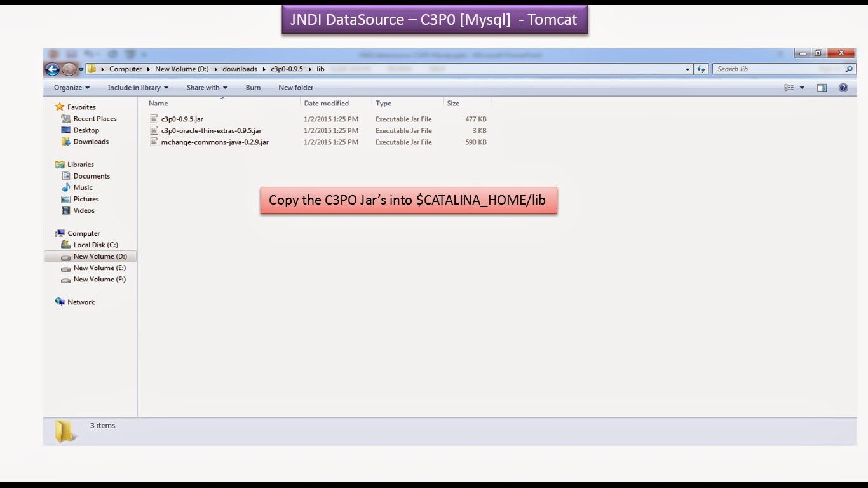Open Local Disk (C:) in the sidebar
Image resolution: width=868 pixels, height=488 pixels.
pos(95,245)
